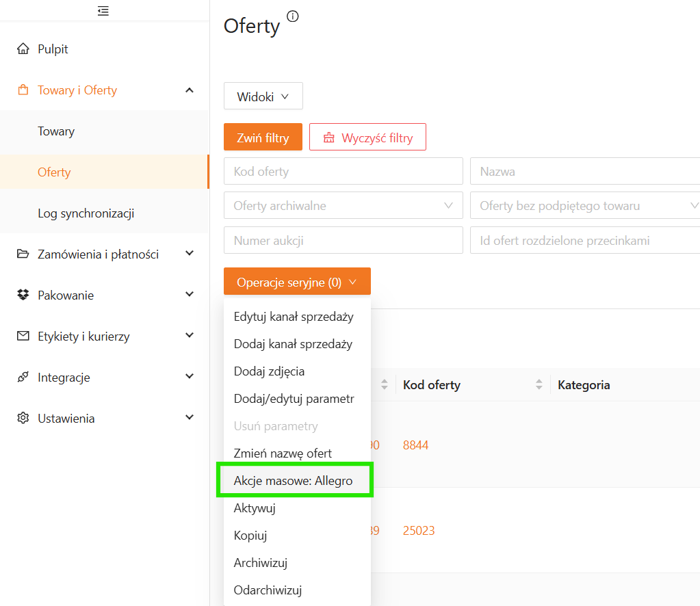Collapse the Towary i Oferty menu section

[190, 90]
